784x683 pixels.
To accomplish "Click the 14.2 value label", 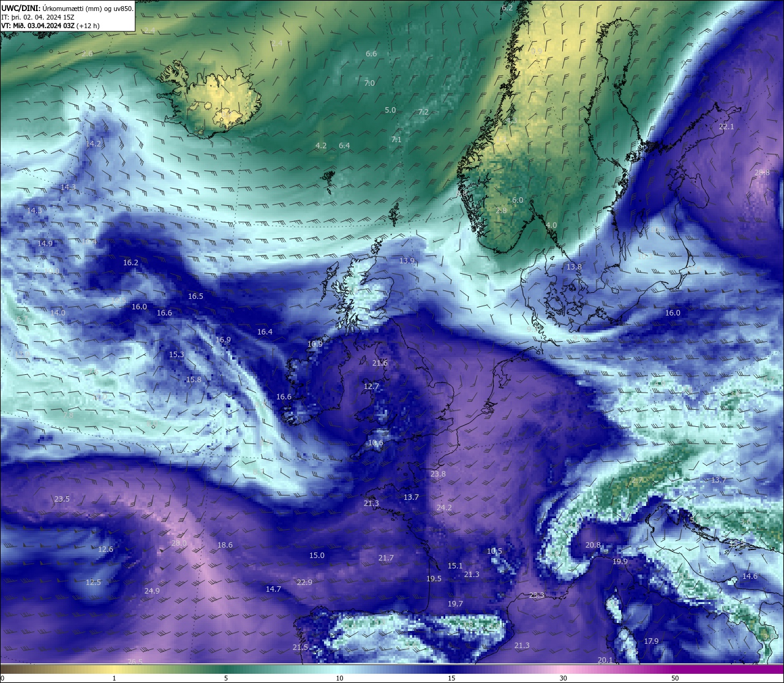I will click(x=93, y=144).
